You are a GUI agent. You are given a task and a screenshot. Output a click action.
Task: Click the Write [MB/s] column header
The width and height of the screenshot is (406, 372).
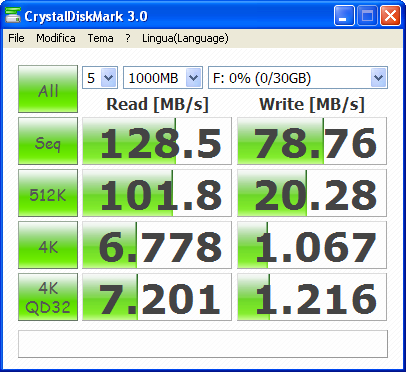click(312, 104)
